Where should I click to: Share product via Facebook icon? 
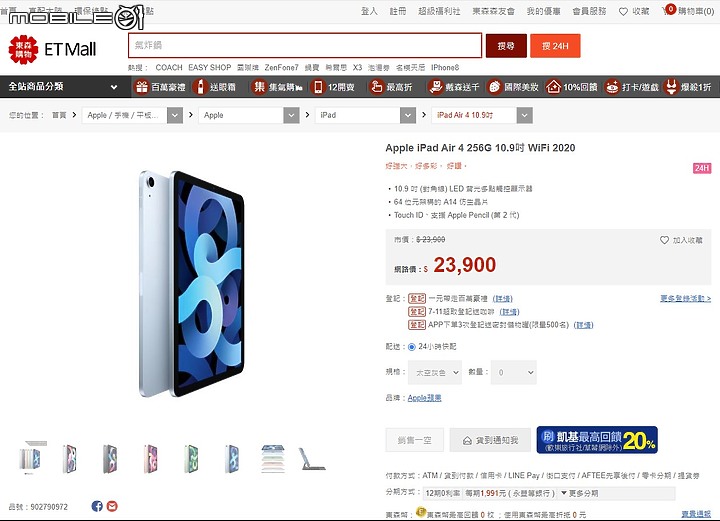coord(97,506)
